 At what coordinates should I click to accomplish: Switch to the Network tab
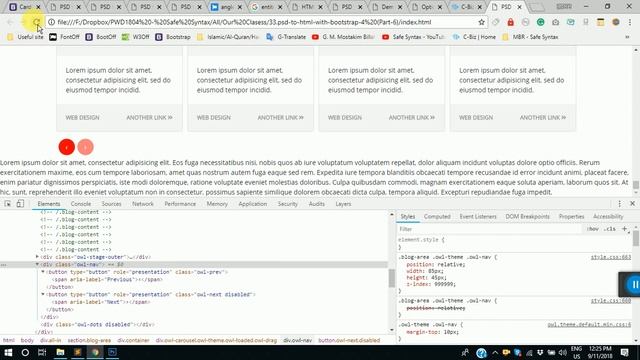pos(143,204)
